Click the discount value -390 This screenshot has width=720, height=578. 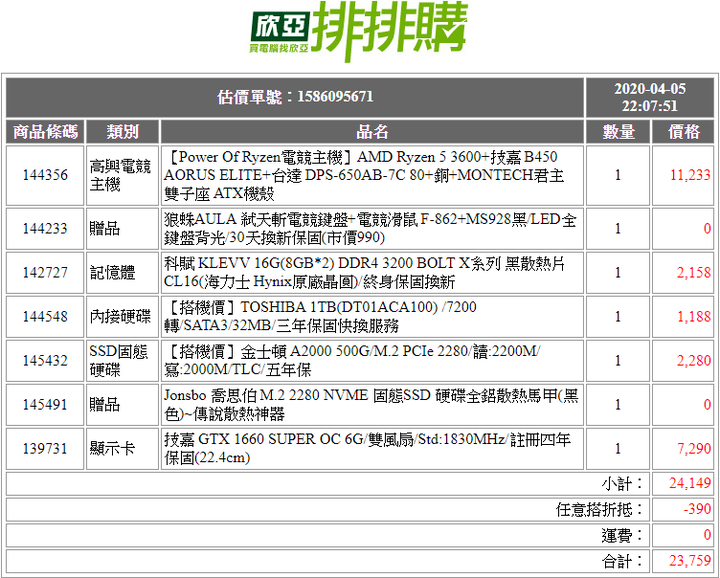point(697,509)
